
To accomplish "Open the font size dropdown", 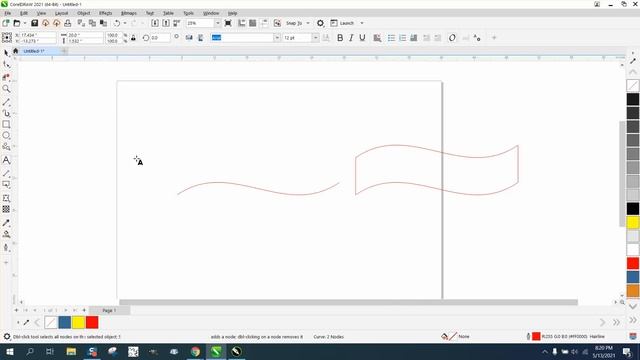I will (315, 38).
